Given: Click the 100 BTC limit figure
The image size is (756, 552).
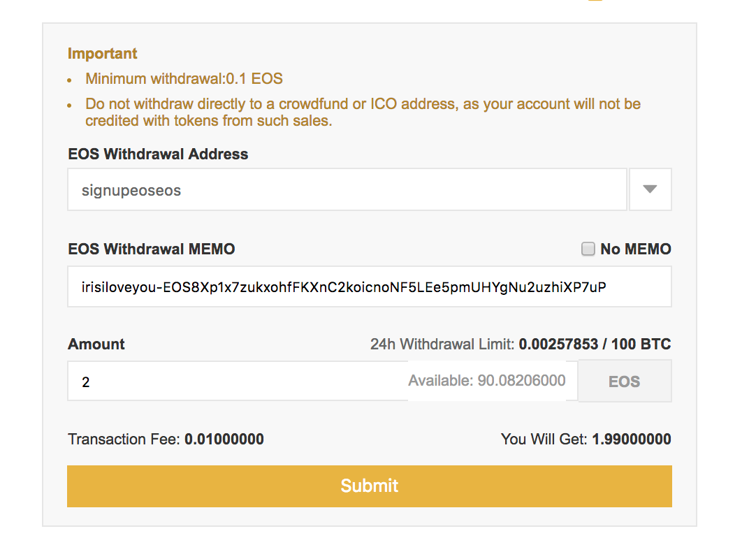Looking at the screenshot, I should (641, 344).
